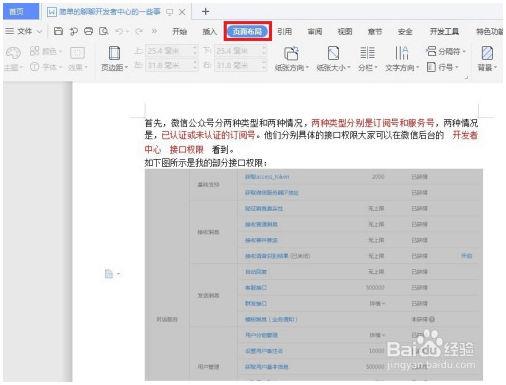The width and height of the screenshot is (506, 385).
Task: Add a new document tab with plus
Action: pos(205,12)
